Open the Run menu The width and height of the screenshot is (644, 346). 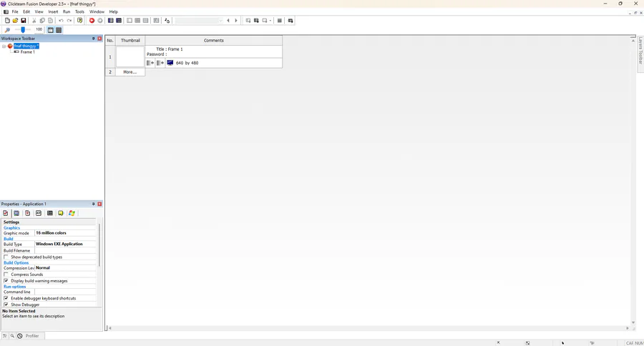pos(67,12)
